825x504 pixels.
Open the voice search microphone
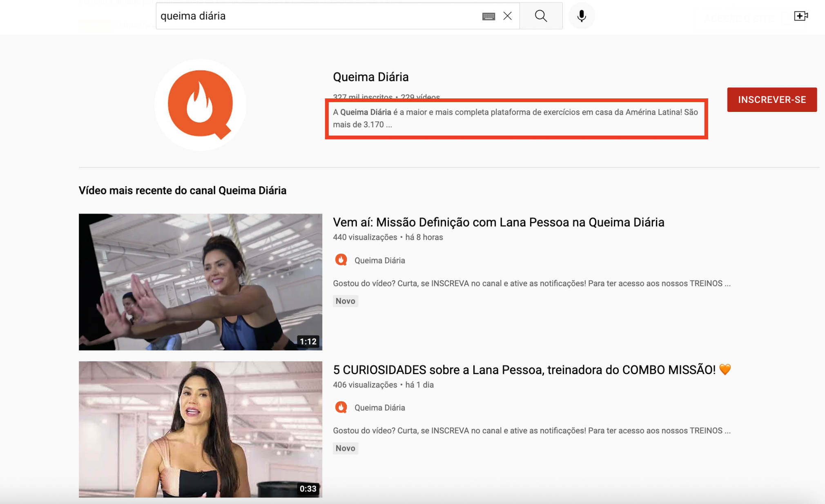tap(581, 16)
